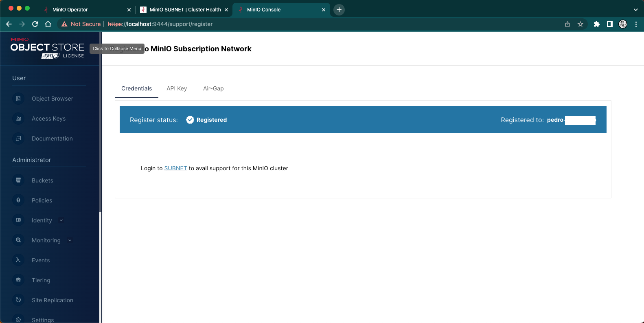
Task: Select the Policies shield icon
Action: 18,200
